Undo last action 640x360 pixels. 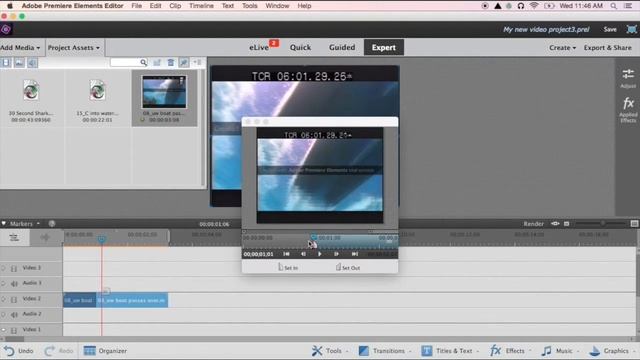point(18,351)
